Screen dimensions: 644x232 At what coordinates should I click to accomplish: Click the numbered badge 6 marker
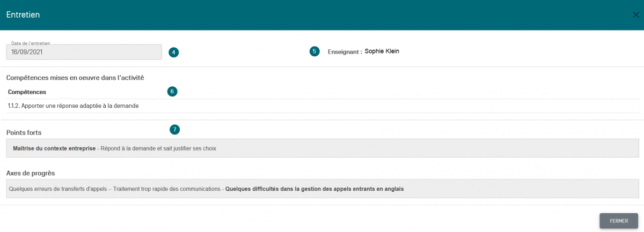[x=172, y=92]
